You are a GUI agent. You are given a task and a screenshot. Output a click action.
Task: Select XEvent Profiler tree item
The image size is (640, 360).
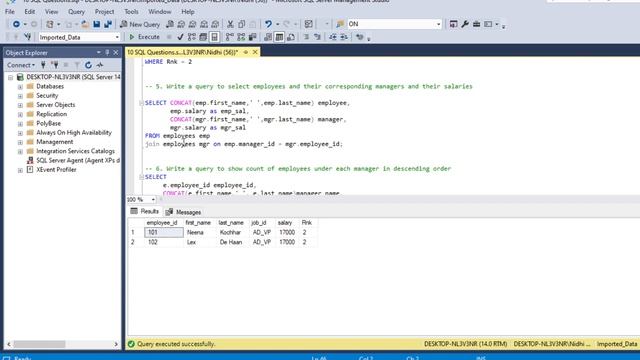pos(56,170)
